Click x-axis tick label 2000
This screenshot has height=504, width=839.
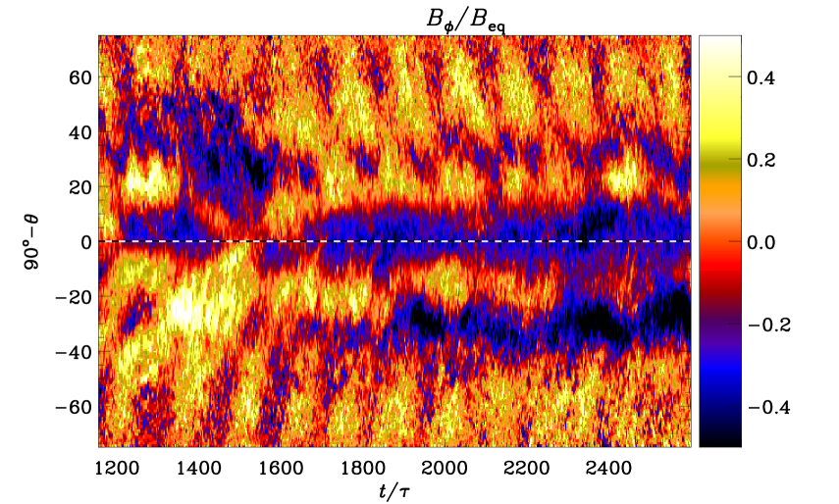[x=445, y=469]
